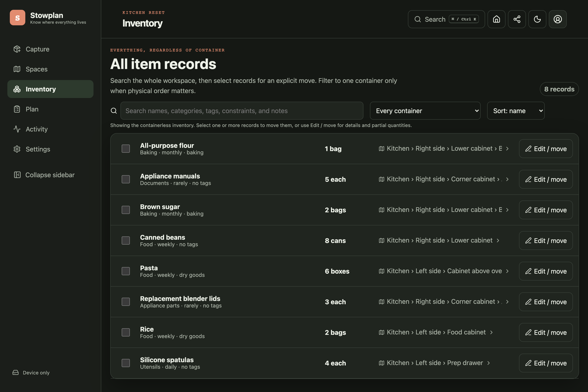Click the Brown sugar item name
Screen dimensions: 588x392
[160, 207]
